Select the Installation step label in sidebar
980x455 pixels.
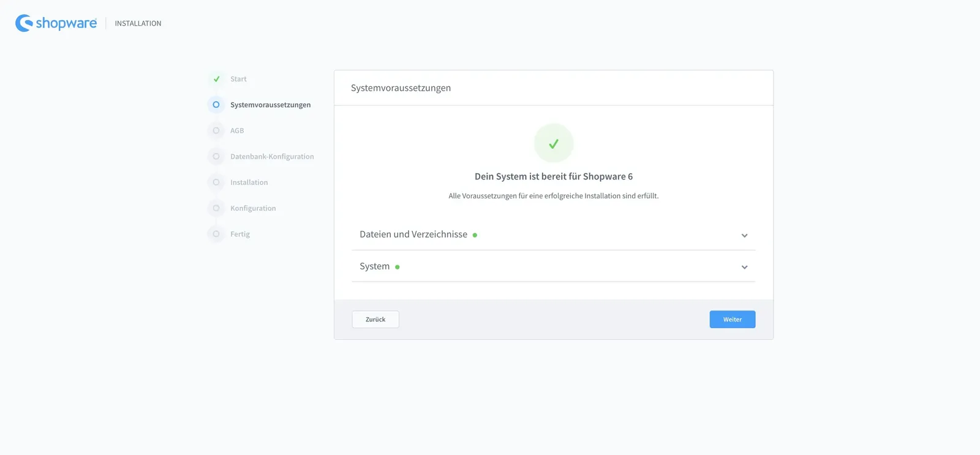pyautogui.click(x=249, y=182)
